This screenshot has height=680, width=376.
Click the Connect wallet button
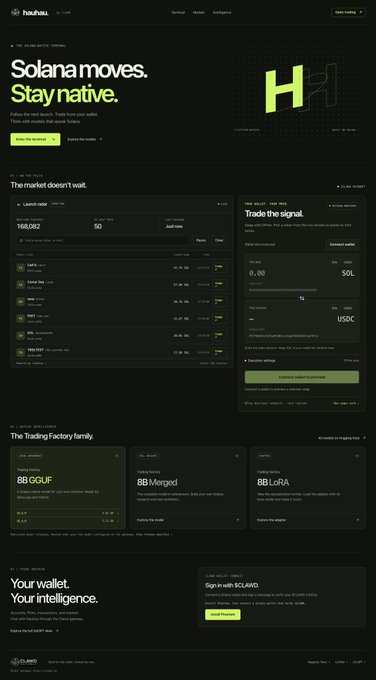pos(342,245)
